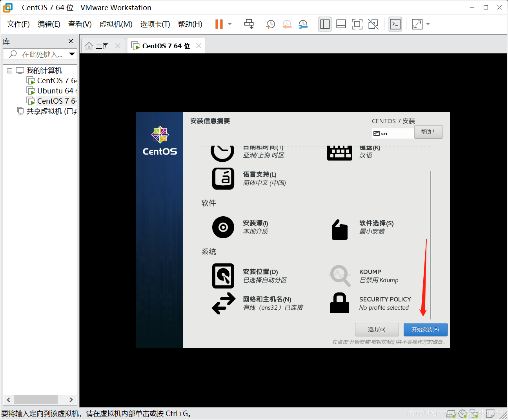Click the 帮助! help button
508x420 pixels.
[428, 132]
